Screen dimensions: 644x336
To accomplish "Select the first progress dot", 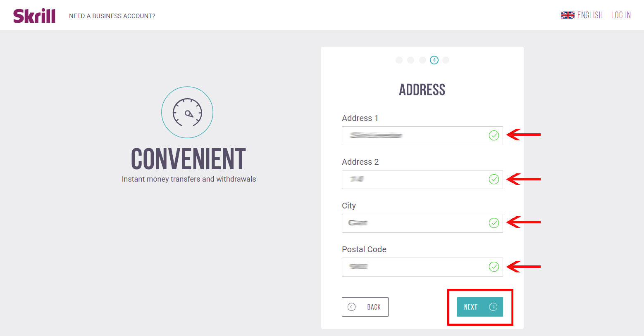I will (x=399, y=60).
